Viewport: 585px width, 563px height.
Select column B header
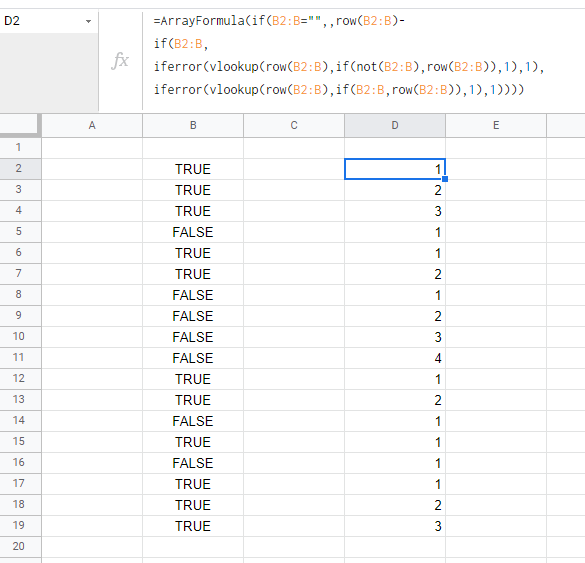[193, 125]
